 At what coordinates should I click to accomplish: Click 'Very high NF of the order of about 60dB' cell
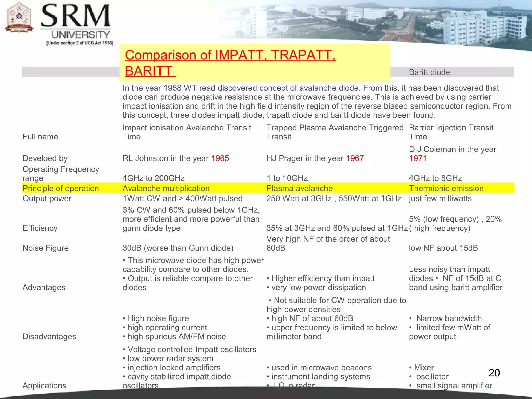pos(328,243)
